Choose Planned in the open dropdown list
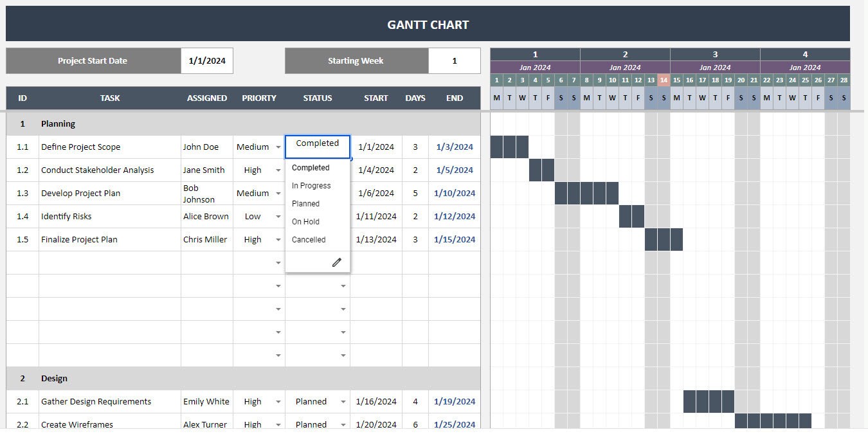 click(x=318, y=204)
